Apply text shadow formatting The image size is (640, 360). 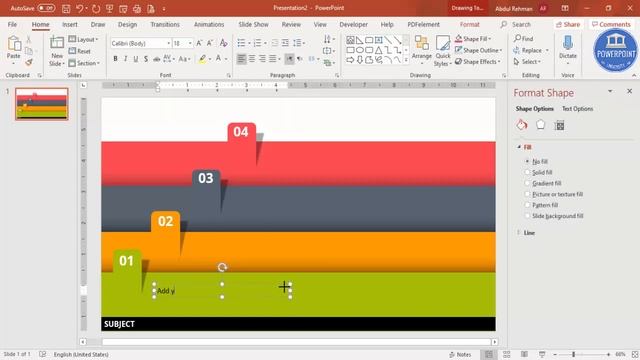(x=146, y=59)
